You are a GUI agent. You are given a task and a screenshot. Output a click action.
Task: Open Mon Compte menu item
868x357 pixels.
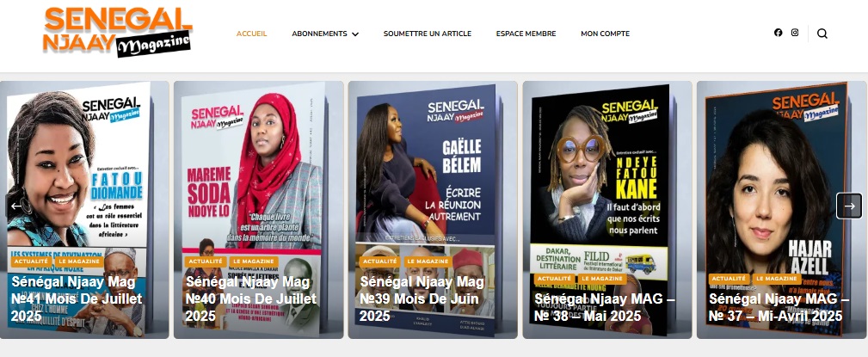tap(605, 34)
